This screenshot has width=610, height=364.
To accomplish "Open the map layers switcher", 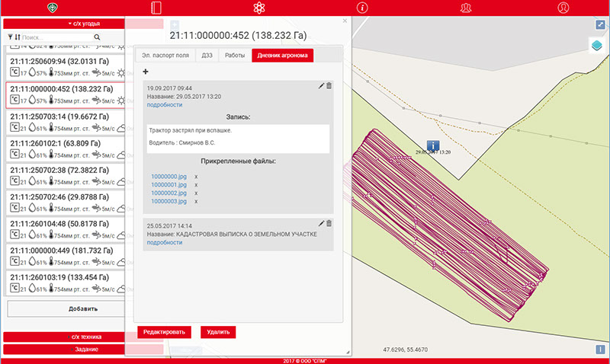I will click(x=597, y=45).
